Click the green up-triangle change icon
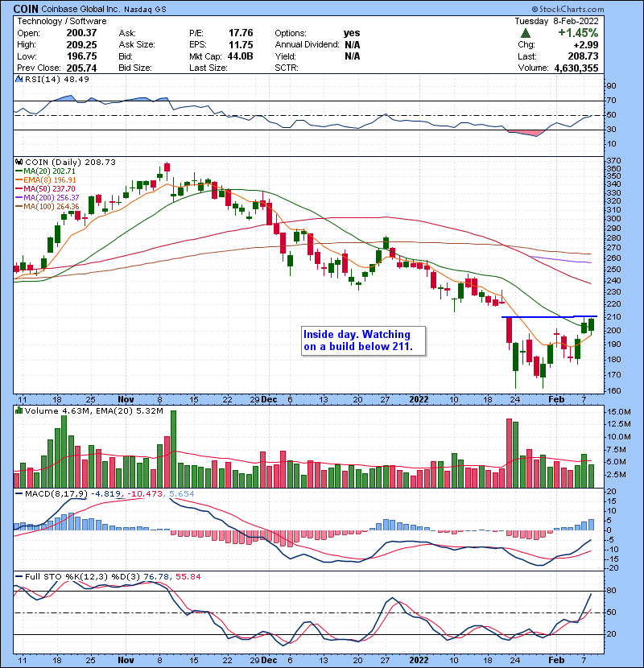644x668 pixels. pos(526,33)
